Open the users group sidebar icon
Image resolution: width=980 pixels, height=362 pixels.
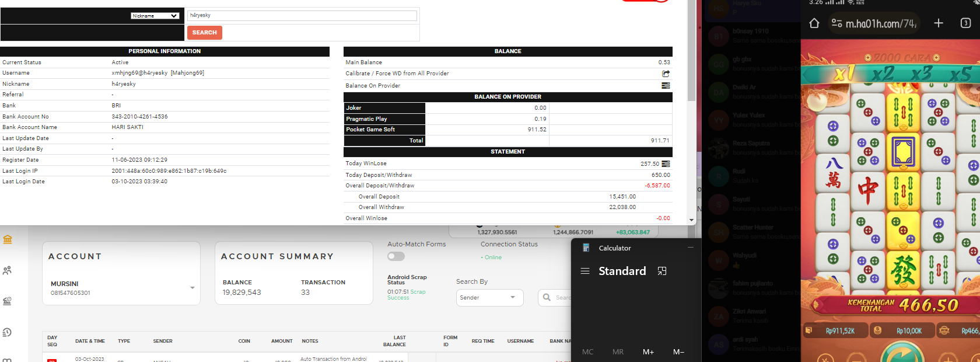click(7, 270)
